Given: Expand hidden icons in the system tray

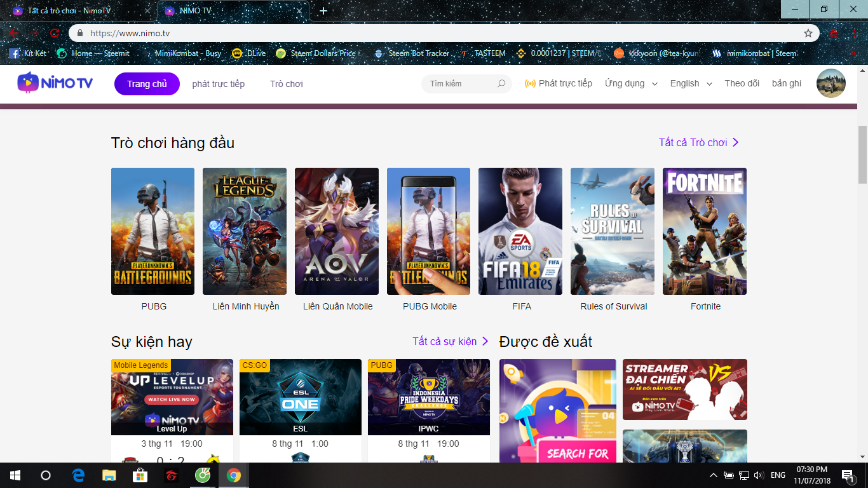Looking at the screenshot, I should pos(712,475).
